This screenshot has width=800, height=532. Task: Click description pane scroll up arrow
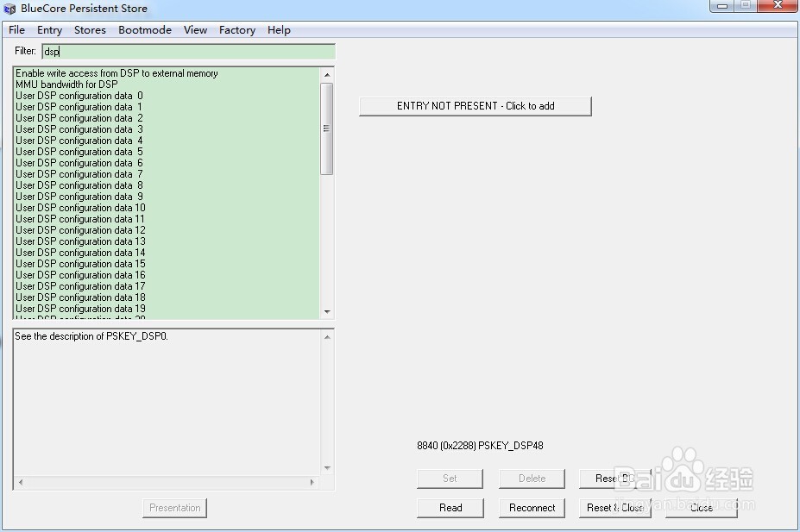[327, 337]
